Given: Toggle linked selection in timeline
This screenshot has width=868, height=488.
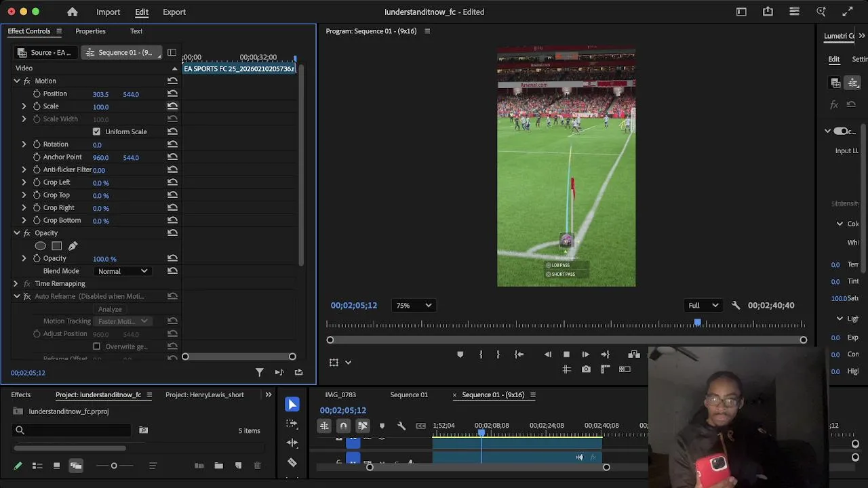Looking at the screenshot, I should tap(363, 426).
